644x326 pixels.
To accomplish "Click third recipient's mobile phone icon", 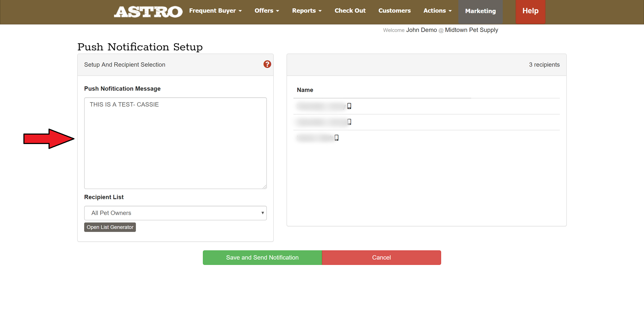I will click(x=336, y=138).
